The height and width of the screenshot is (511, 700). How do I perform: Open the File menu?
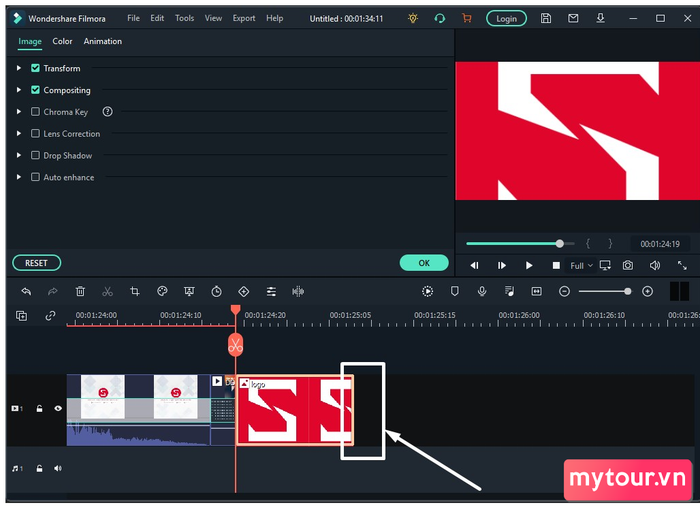point(133,18)
